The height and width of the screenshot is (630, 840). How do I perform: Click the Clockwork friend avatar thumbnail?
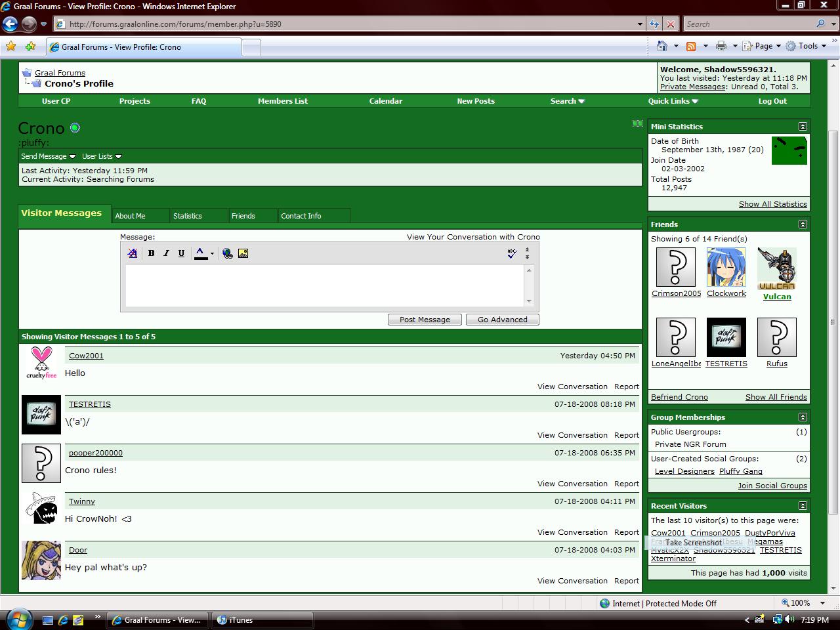(x=726, y=267)
